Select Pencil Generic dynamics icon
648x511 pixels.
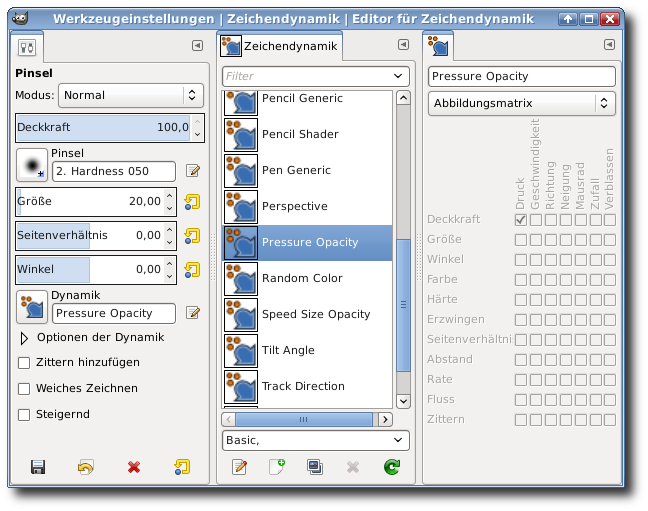[241, 103]
